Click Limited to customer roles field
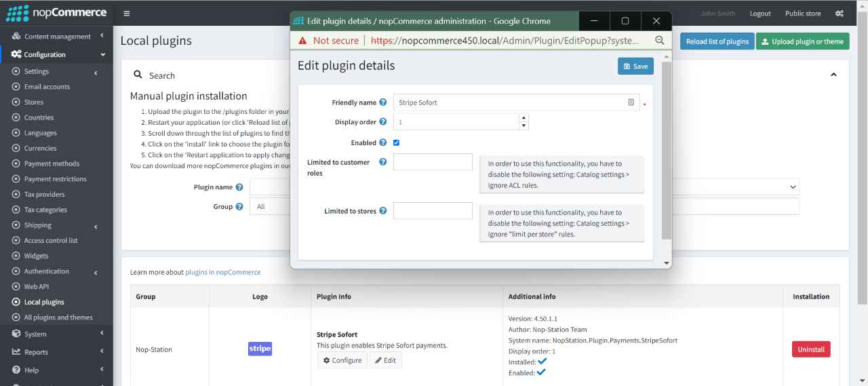Image resolution: width=868 pixels, height=386 pixels. tap(433, 162)
